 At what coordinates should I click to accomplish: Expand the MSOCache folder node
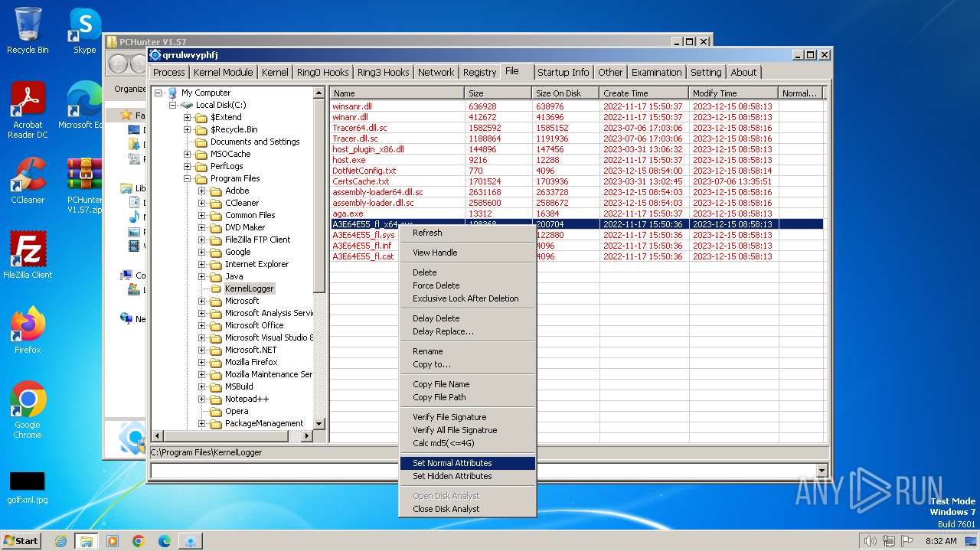pyautogui.click(x=188, y=154)
